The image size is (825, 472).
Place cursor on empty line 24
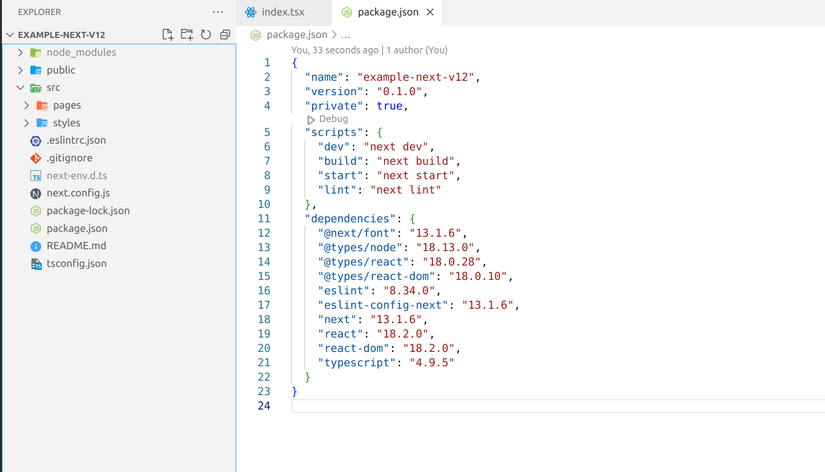point(558,406)
